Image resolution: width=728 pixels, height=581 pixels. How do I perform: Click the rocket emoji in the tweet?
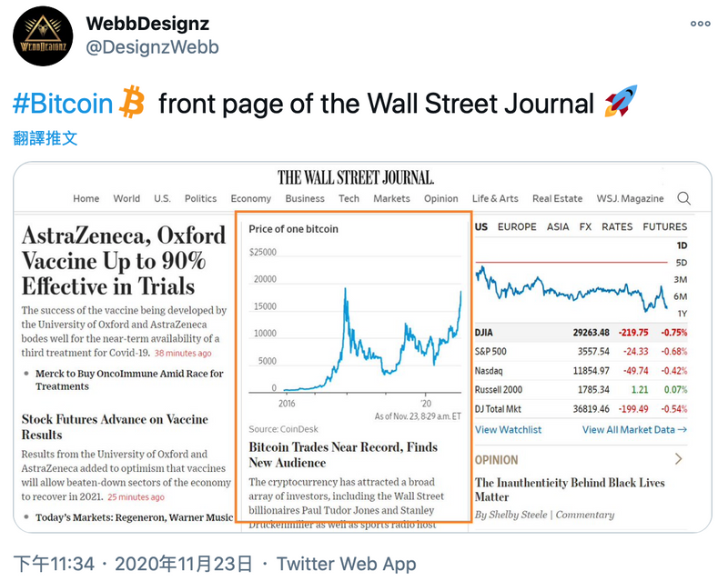[622, 101]
